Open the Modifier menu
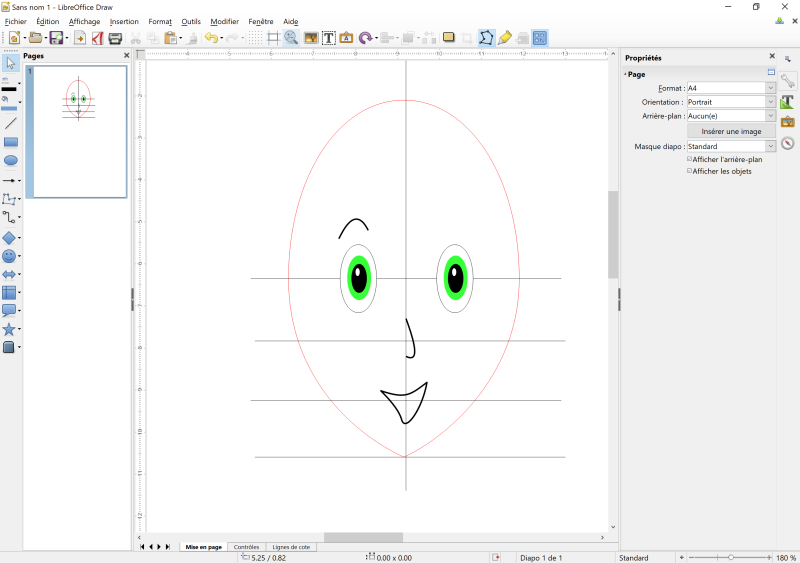 pyautogui.click(x=224, y=21)
